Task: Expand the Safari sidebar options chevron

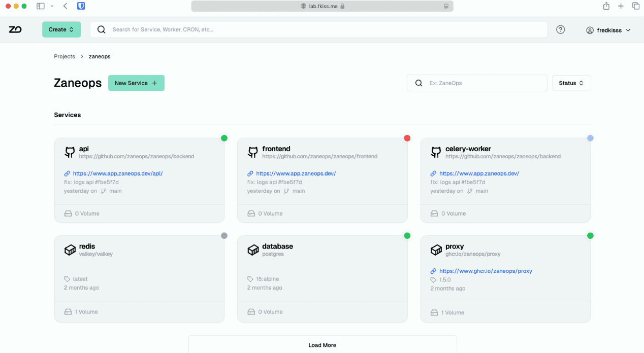Action: coord(52,6)
